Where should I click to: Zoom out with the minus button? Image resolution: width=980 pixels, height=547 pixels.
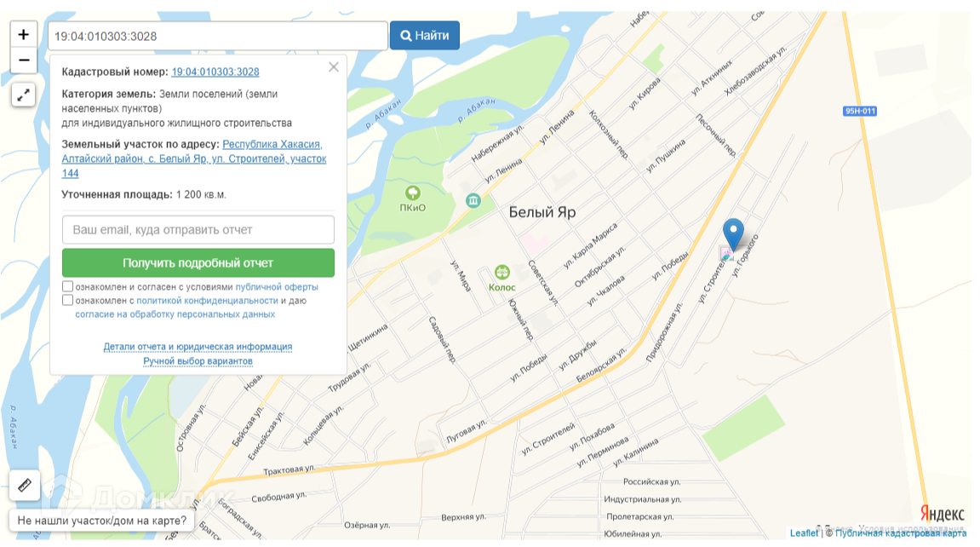(24, 60)
